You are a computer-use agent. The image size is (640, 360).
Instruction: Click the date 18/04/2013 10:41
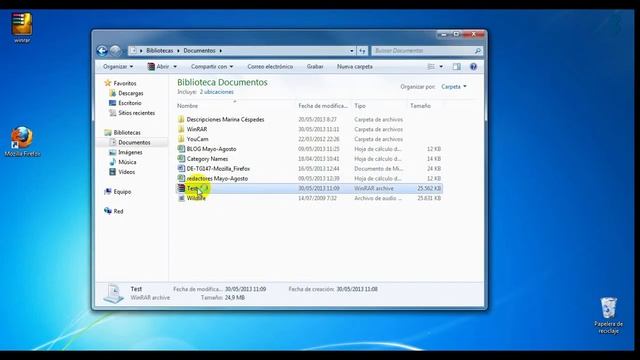pos(318,158)
